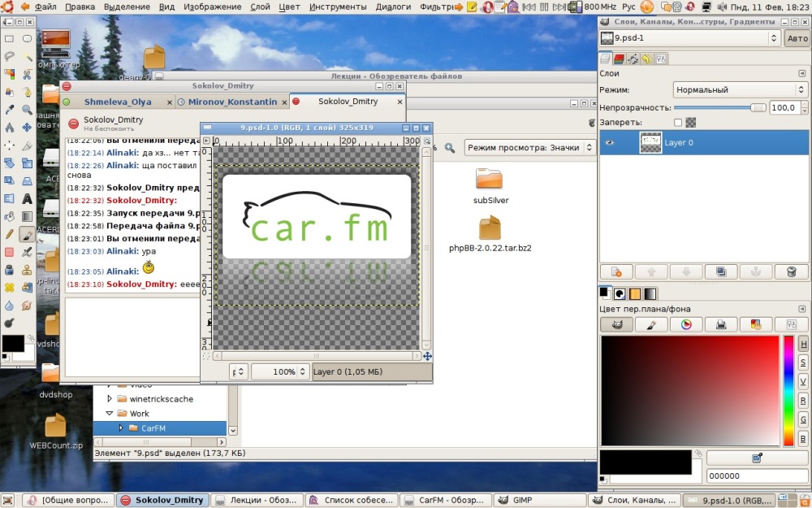The image size is (812, 508).
Task: Select the G green radio button
Action: [803, 419]
